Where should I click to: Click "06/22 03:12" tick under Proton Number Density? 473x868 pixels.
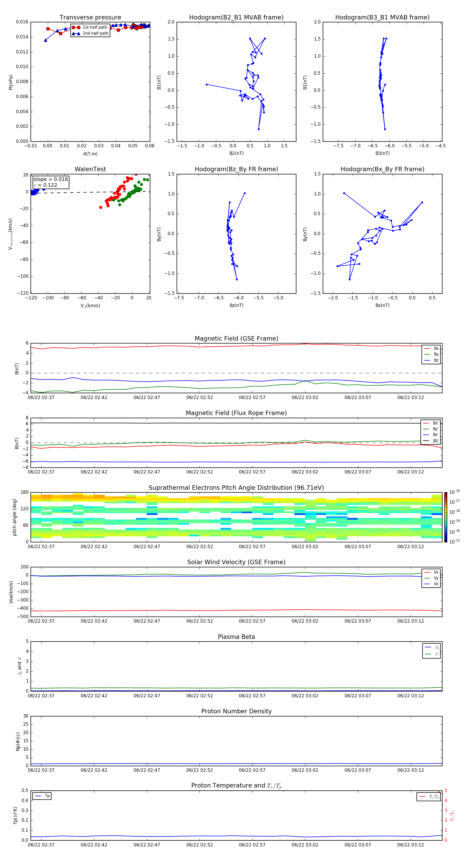pyautogui.click(x=410, y=770)
